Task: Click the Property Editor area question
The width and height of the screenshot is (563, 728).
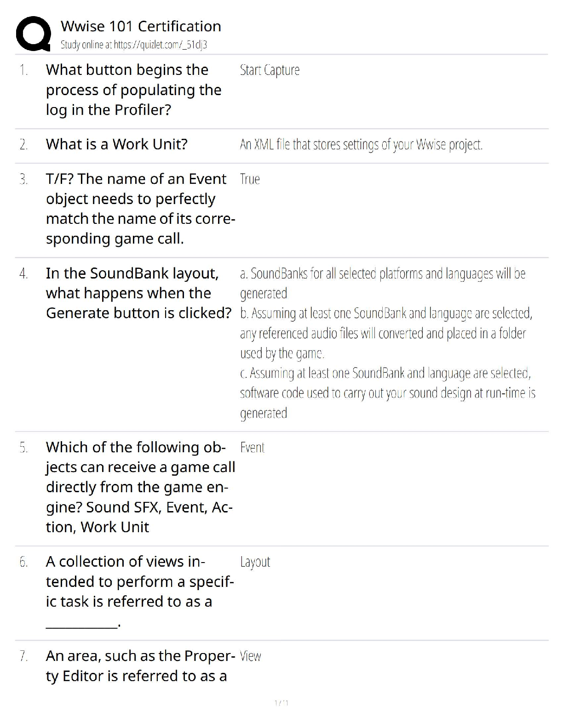Action: pos(140,666)
